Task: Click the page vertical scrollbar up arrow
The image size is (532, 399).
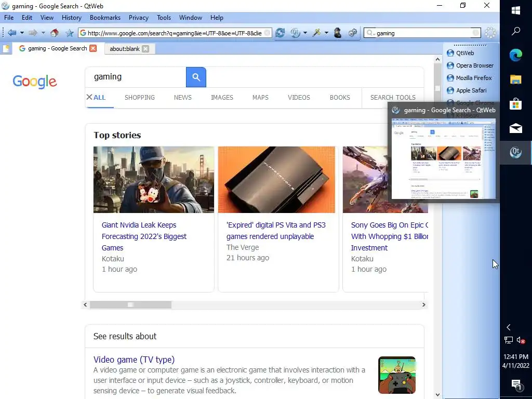Action: coord(437,59)
